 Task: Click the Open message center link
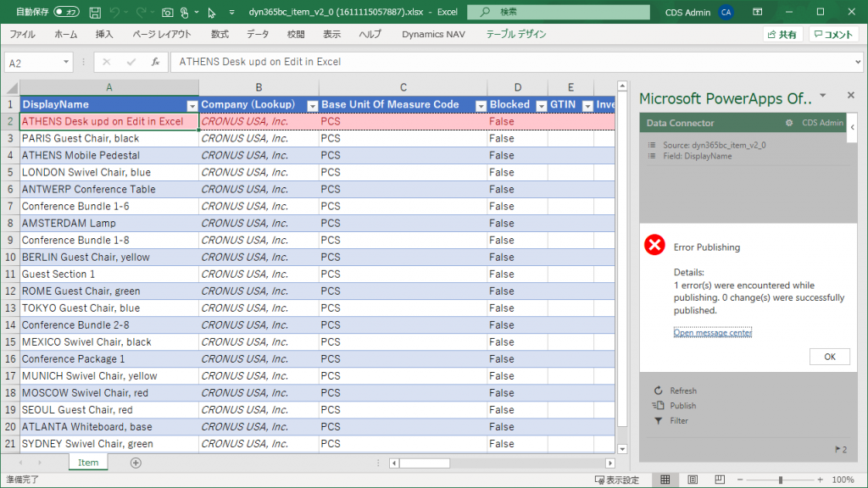[x=712, y=332]
